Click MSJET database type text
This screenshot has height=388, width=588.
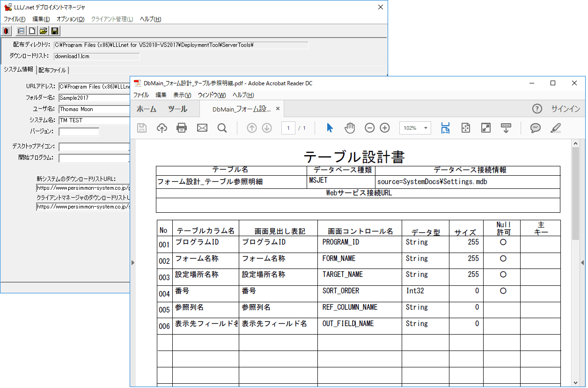(x=318, y=180)
